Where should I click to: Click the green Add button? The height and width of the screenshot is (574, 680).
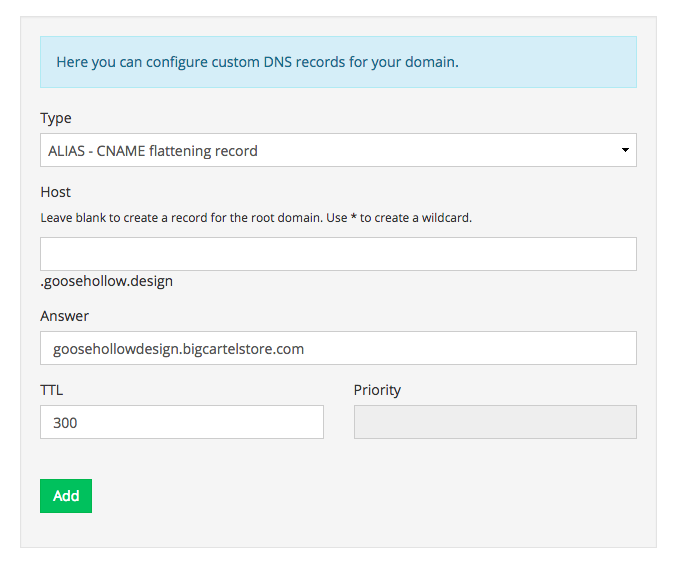66,496
